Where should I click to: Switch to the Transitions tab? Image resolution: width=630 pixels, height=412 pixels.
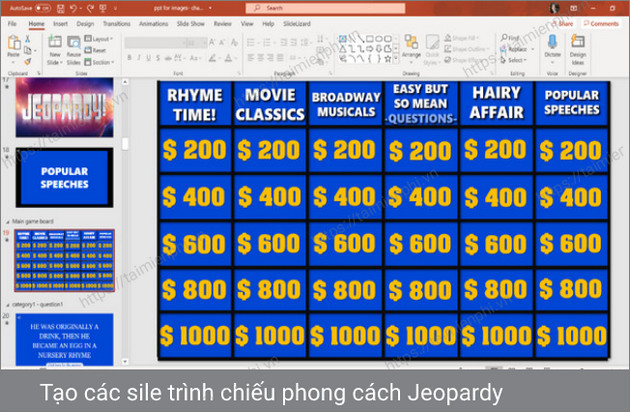click(x=117, y=24)
